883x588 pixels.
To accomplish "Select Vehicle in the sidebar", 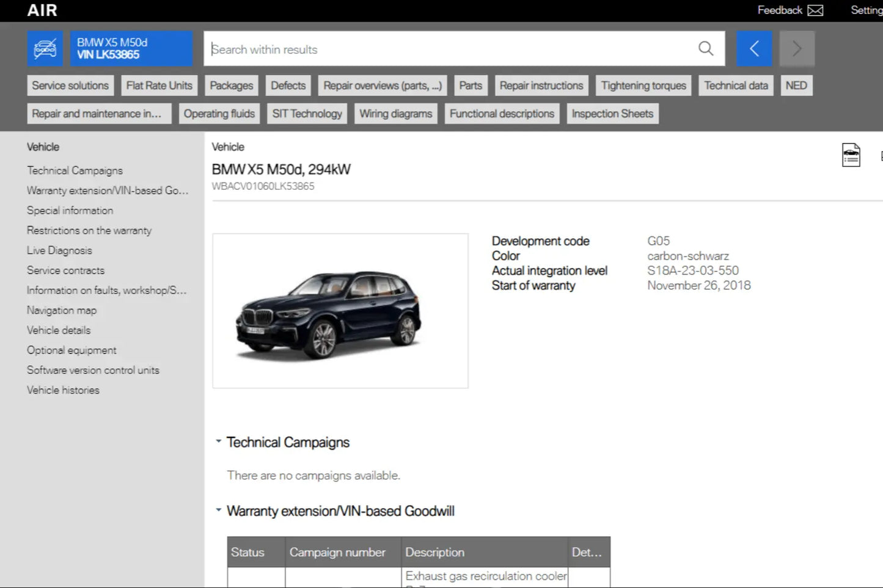I will pyautogui.click(x=43, y=147).
